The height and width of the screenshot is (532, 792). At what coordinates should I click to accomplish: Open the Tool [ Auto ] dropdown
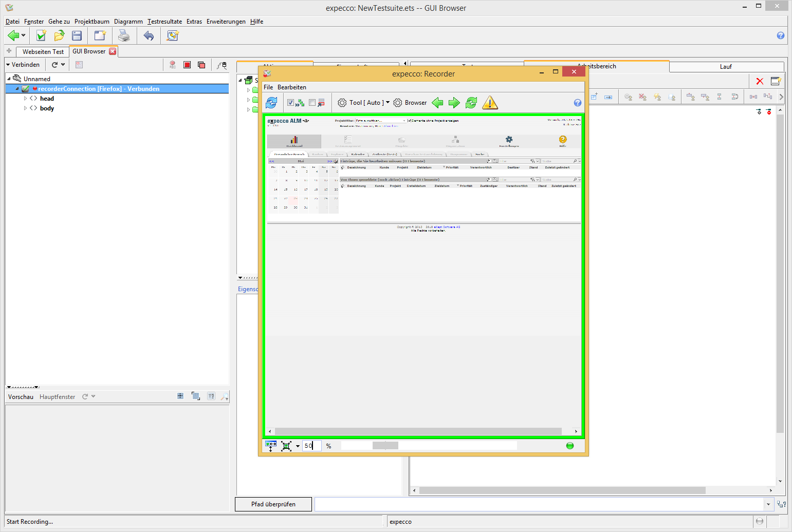pos(366,103)
